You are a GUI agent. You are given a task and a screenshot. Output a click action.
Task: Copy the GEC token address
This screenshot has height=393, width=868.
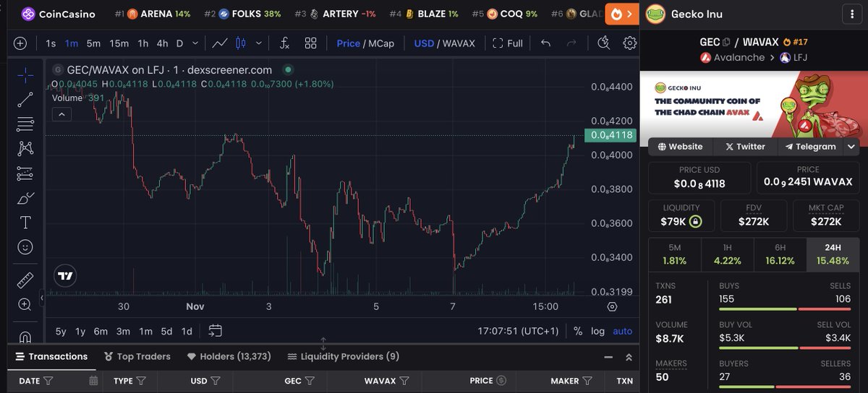pyautogui.click(x=727, y=43)
